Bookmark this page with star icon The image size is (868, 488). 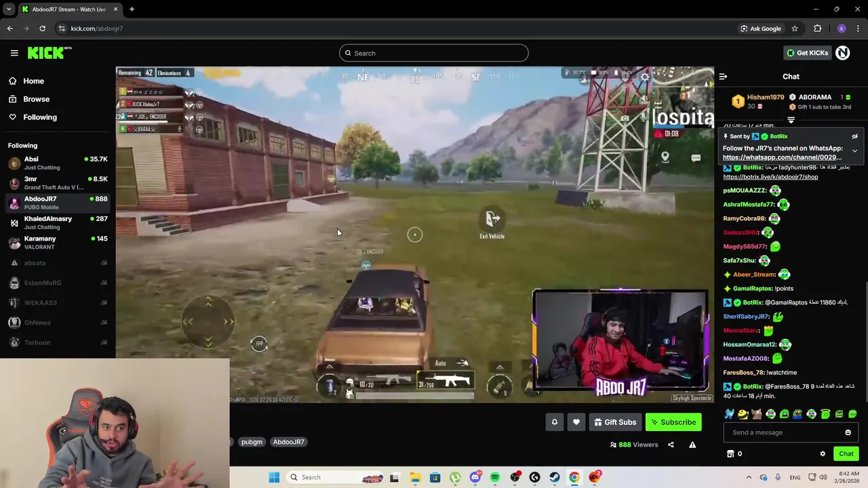click(x=794, y=28)
